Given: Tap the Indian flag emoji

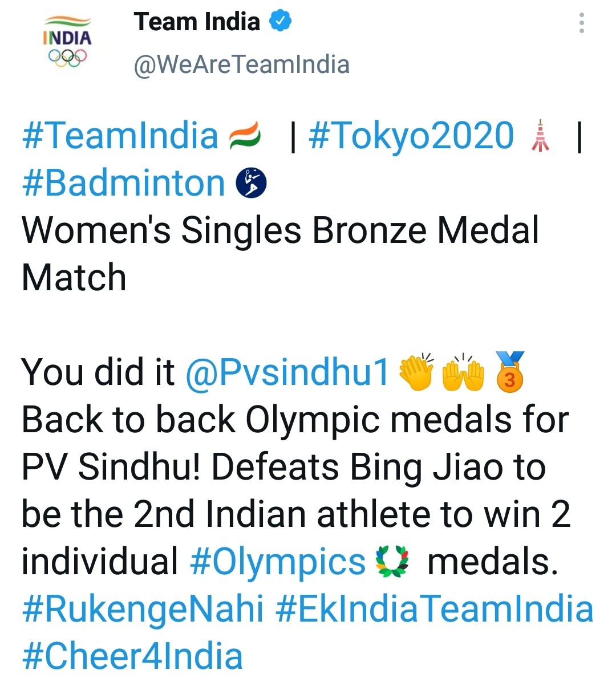Looking at the screenshot, I should (x=245, y=136).
